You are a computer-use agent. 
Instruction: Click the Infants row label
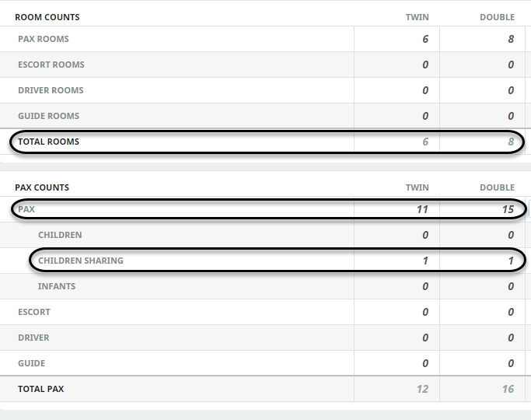57,286
